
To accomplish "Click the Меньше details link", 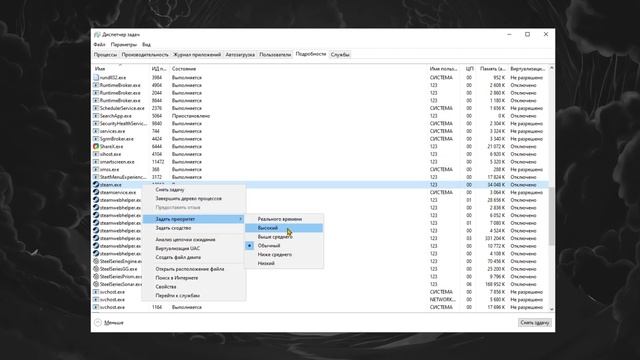I will tap(113, 322).
